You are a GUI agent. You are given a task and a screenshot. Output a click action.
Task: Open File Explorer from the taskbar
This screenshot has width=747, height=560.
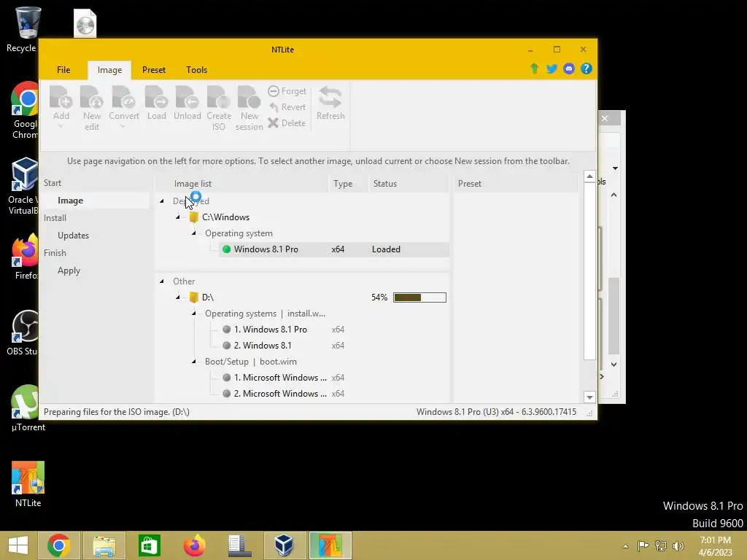(x=104, y=545)
